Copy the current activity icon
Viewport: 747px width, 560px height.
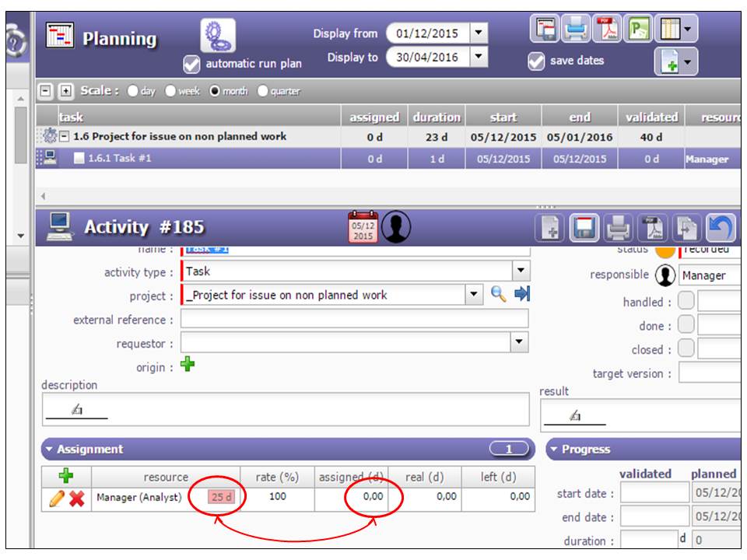click(x=686, y=228)
